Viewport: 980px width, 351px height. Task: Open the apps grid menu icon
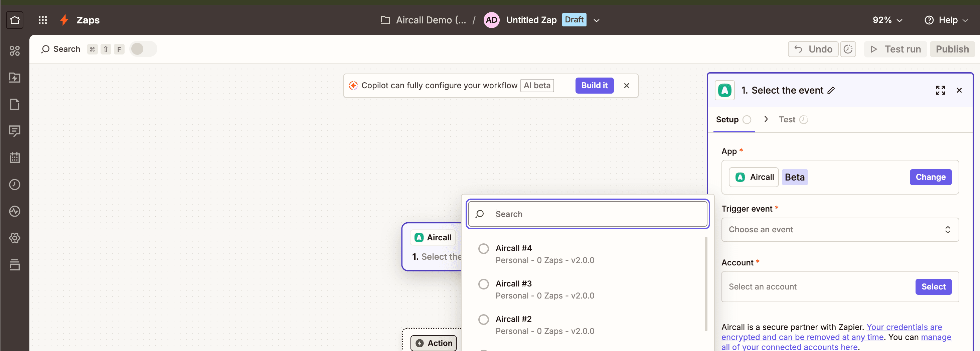[x=43, y=20]
